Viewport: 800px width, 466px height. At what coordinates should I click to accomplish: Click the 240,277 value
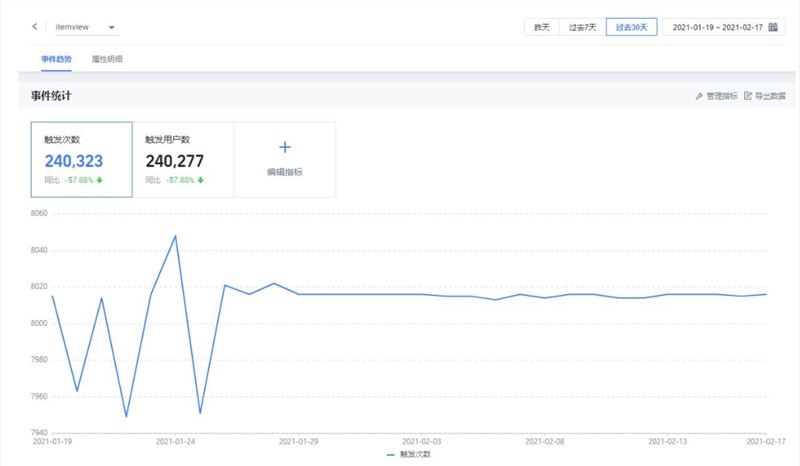coord(174,161)
